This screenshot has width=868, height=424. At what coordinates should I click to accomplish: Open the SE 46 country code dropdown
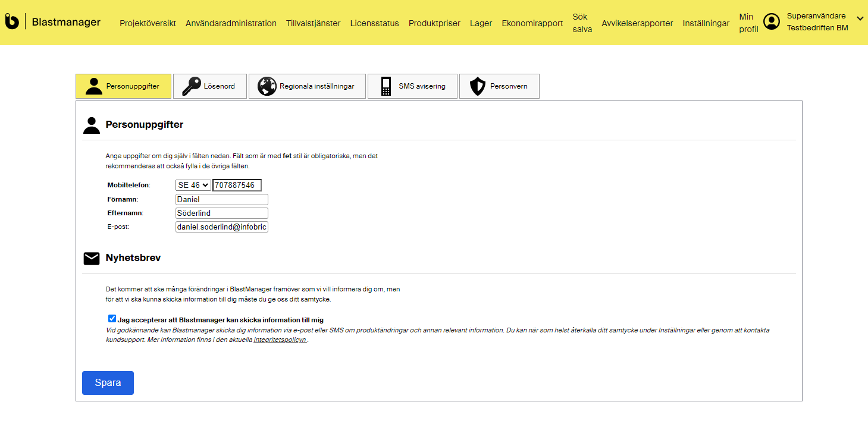pos(193,185)
